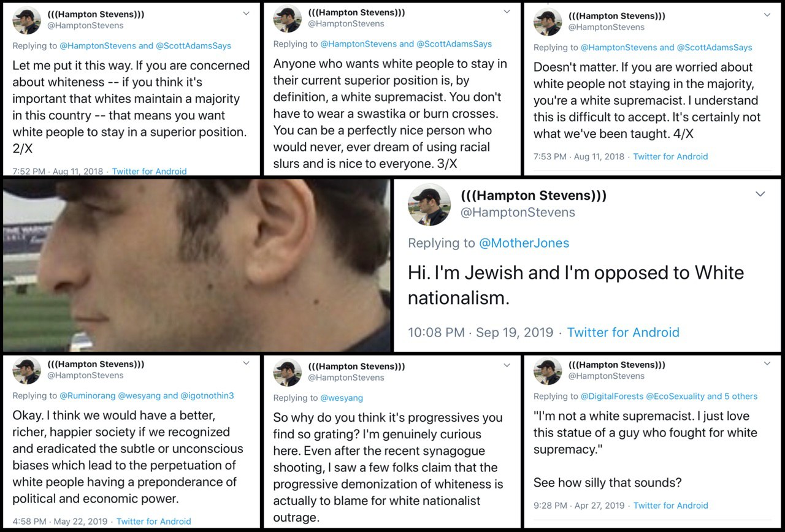Open the enlarged profile photo of the man's face

tap(196, 265)
